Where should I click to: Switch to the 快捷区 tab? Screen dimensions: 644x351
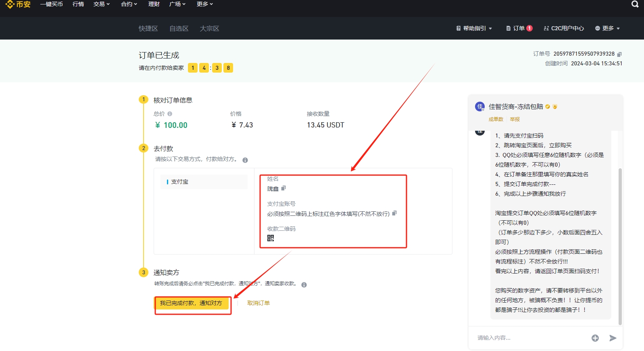tap(148, 29)
